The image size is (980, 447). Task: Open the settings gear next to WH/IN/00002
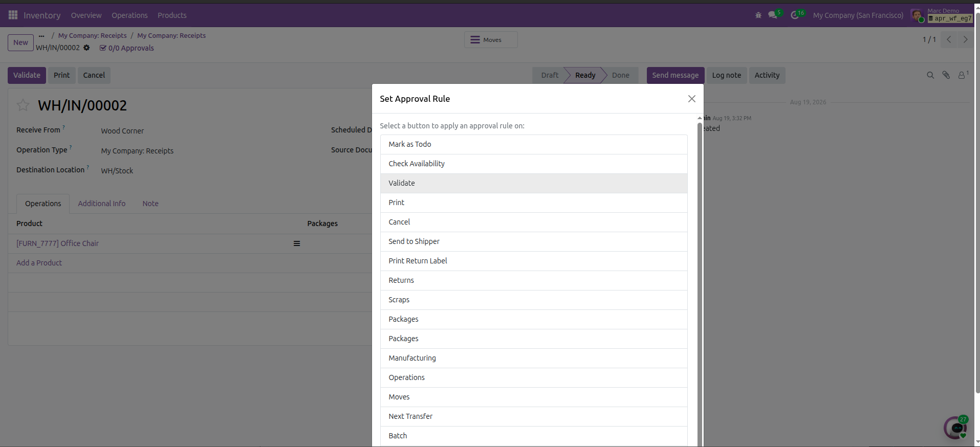(x=86, y=48)
